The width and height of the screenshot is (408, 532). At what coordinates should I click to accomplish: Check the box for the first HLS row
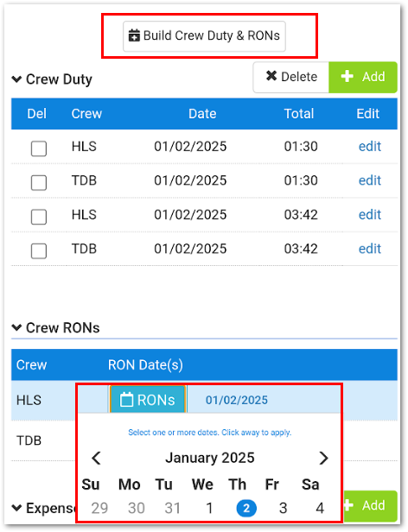[39, 149]
